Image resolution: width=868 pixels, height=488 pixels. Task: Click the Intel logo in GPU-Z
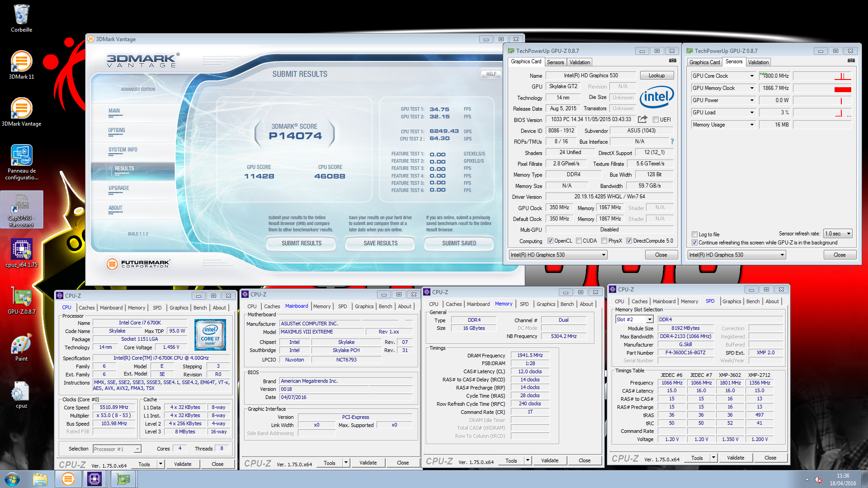pos(657,97)
